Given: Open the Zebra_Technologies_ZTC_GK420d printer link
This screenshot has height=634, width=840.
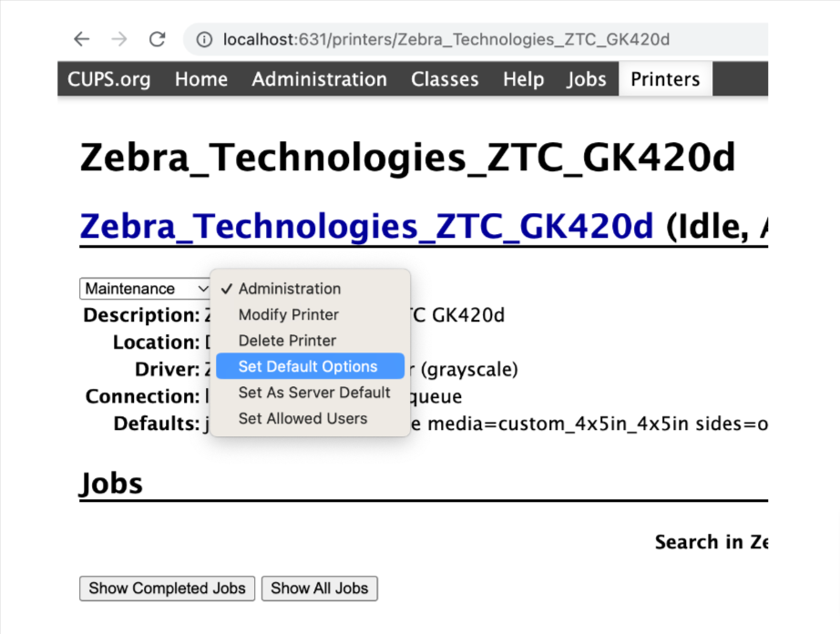Looking at the screenshot, I should click(x=367, y=226).
